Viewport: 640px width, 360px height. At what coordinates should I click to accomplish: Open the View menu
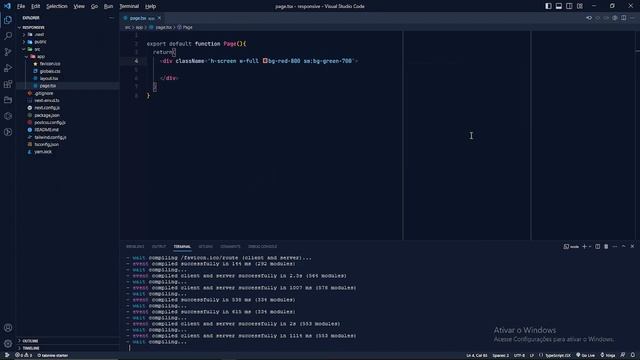tap(79, 7)
